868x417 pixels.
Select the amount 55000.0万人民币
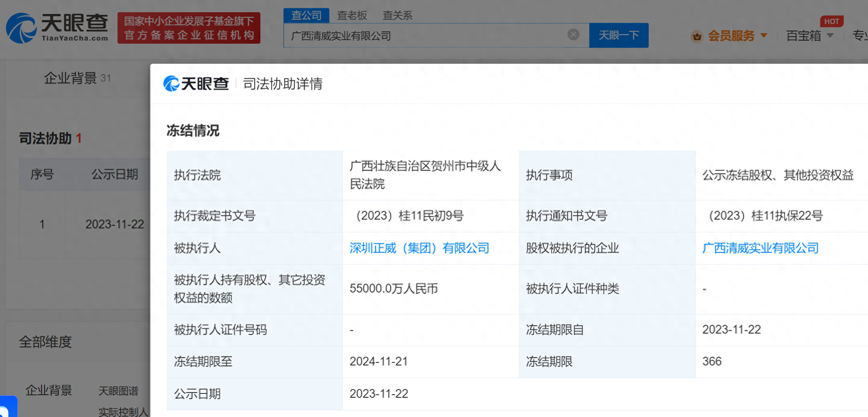coord(394,289)
